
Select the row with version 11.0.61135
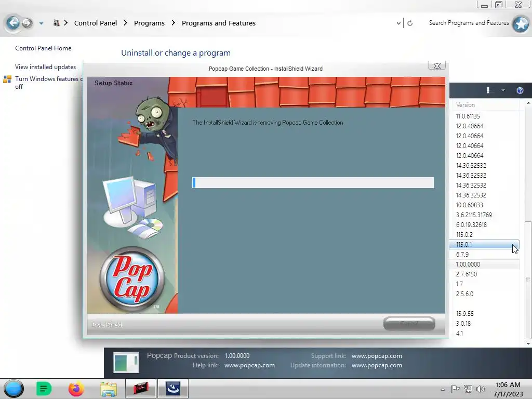point(484,116)
